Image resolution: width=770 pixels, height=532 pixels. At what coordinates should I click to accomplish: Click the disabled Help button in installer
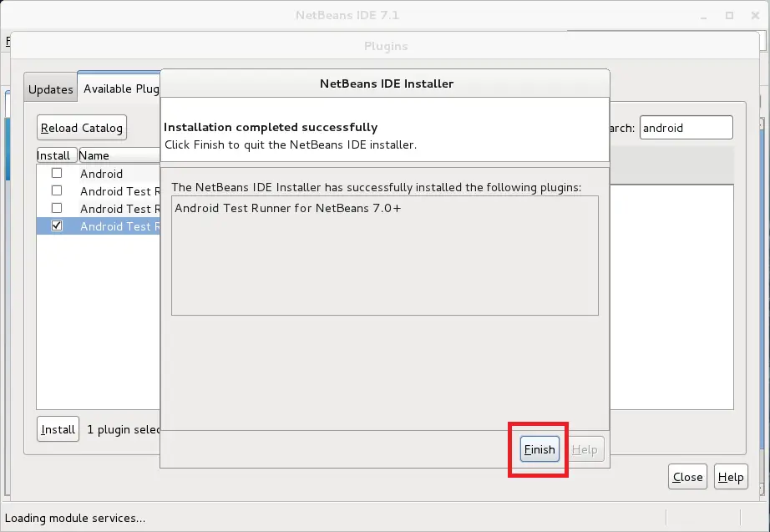coord(585,449)
